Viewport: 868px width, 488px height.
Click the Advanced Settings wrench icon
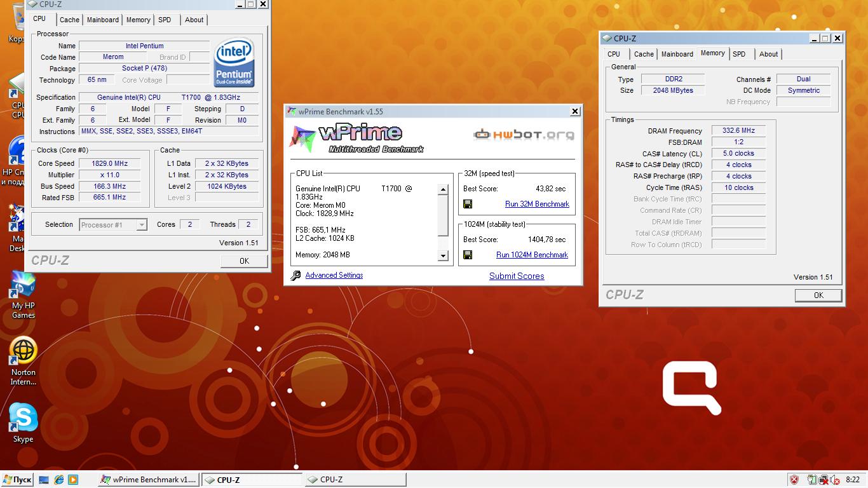(295, 276)
